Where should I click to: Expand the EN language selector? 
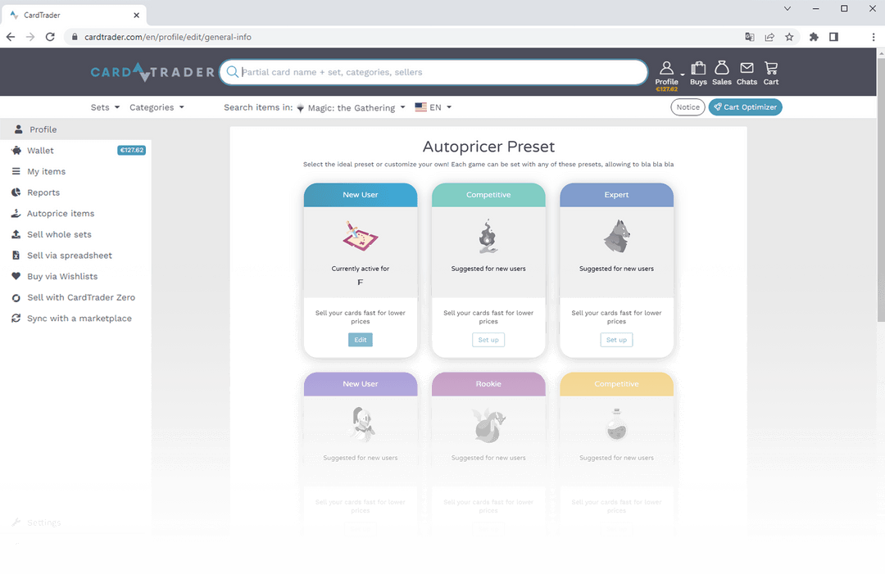pyautogui.click(x=433, y=106)
